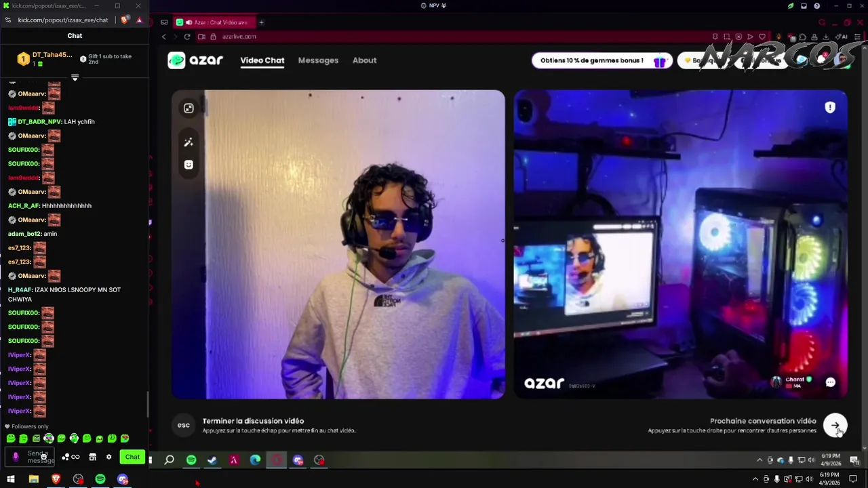This screenshot has height=488, width=868.
Task: Open Kick chat settings gear
Action: (108, 457)
